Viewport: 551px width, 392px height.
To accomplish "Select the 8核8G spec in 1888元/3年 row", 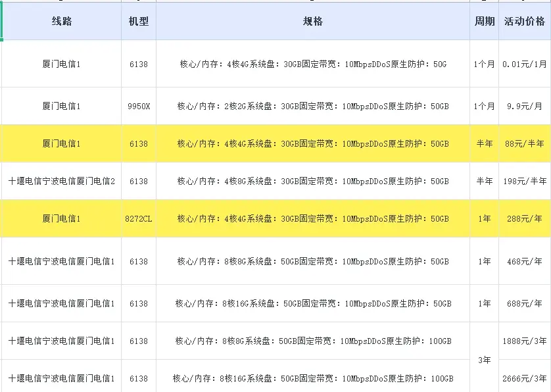I will click(x=313, y=341).
